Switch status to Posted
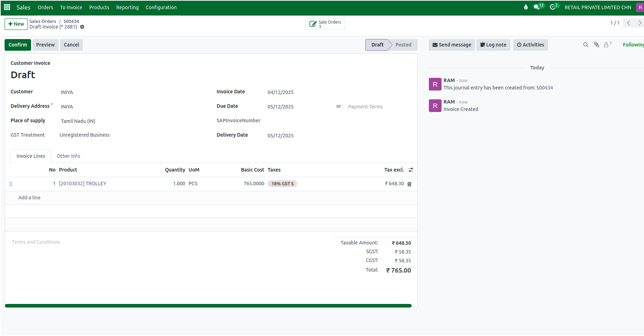 click(x=403, y=45)
